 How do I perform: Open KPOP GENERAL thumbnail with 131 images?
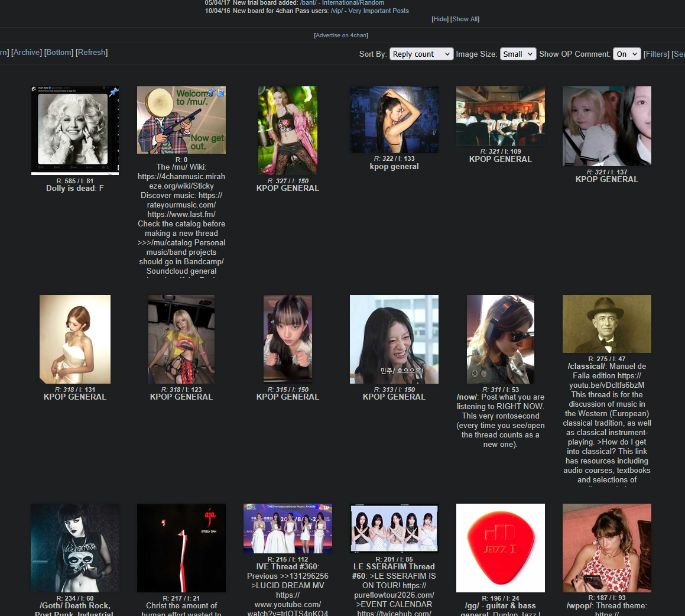[75, 339]
